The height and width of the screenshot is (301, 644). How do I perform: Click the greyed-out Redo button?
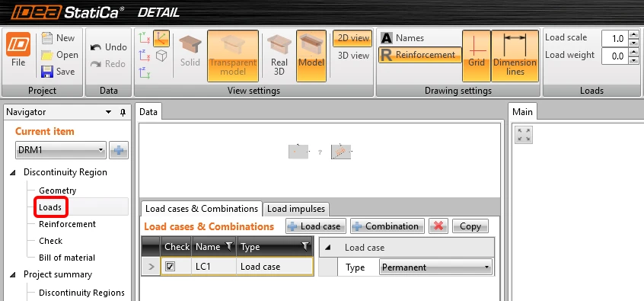coord(108,64)
